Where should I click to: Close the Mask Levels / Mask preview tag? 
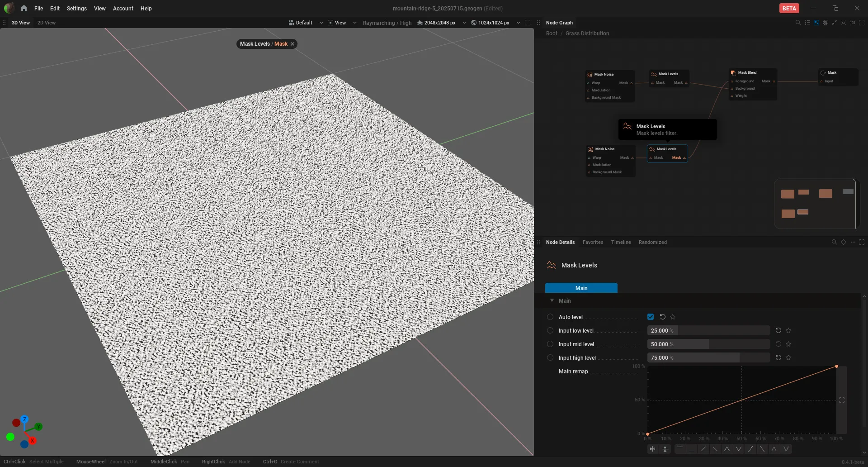[292, 44]
